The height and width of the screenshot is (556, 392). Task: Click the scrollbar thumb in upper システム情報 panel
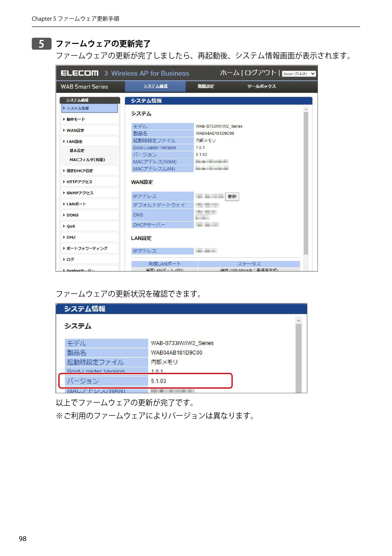tap(306, 183)
